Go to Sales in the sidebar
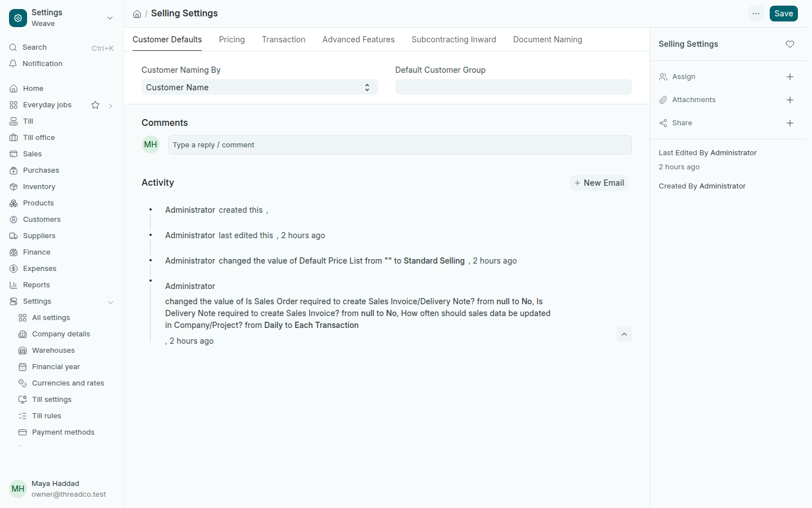This screenshot has width=812, height=508. click(x=61, y=154)
